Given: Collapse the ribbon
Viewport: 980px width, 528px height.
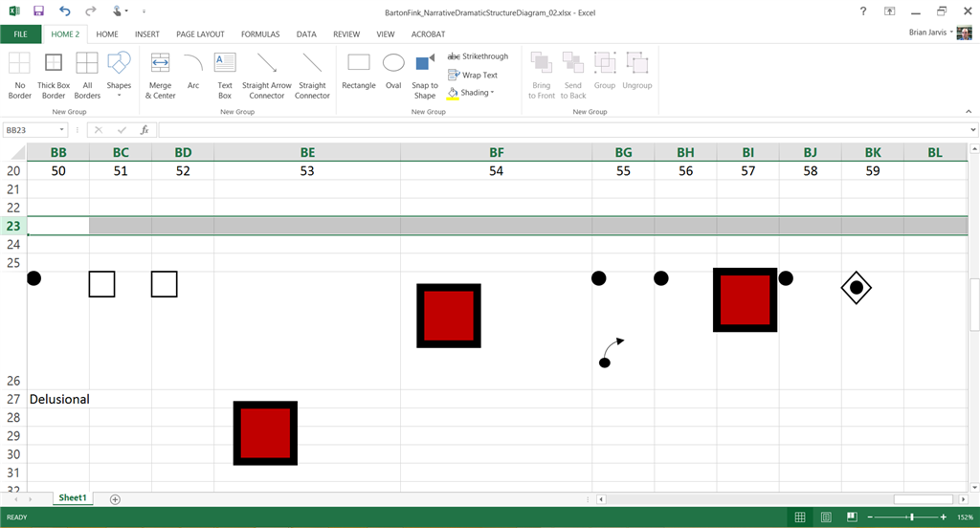Looking at the screenshot, I should coord(969,111).
